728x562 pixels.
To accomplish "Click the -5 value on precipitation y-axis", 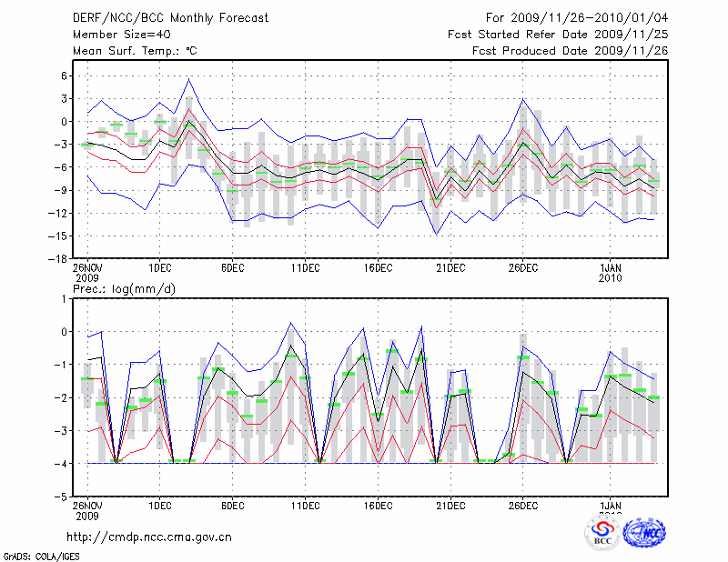I will [x=63, y=497].
